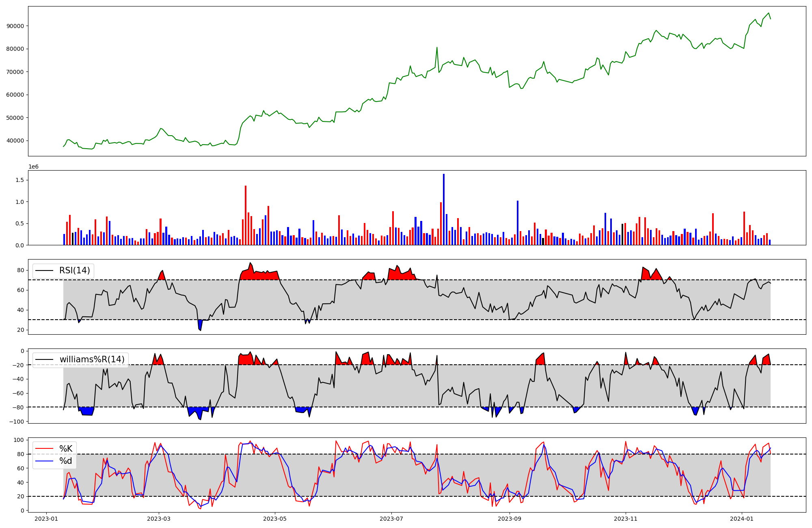Screen dimensions: 812x528
Task: Click the RSI(14) legend label
Action: tap(75, 270)
